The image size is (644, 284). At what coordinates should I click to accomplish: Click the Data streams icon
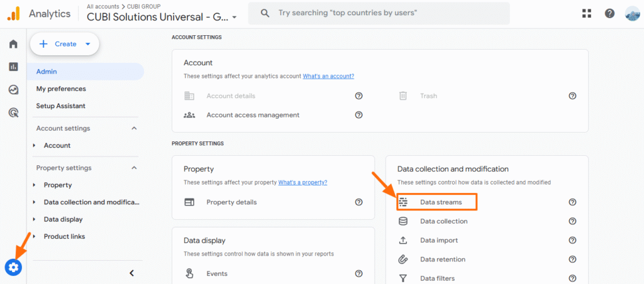(x=403, y=202)
